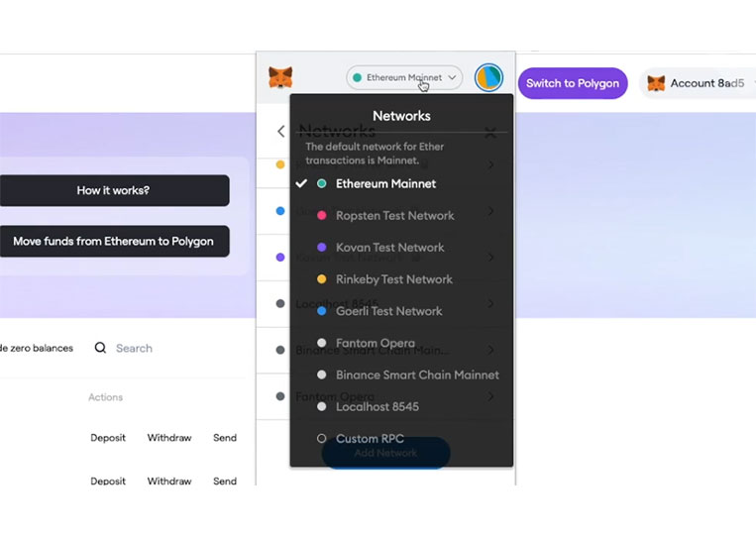Click the blue dot of Goerli network
756x536 pixels.
pyautogui.click(x=322, y=311)
